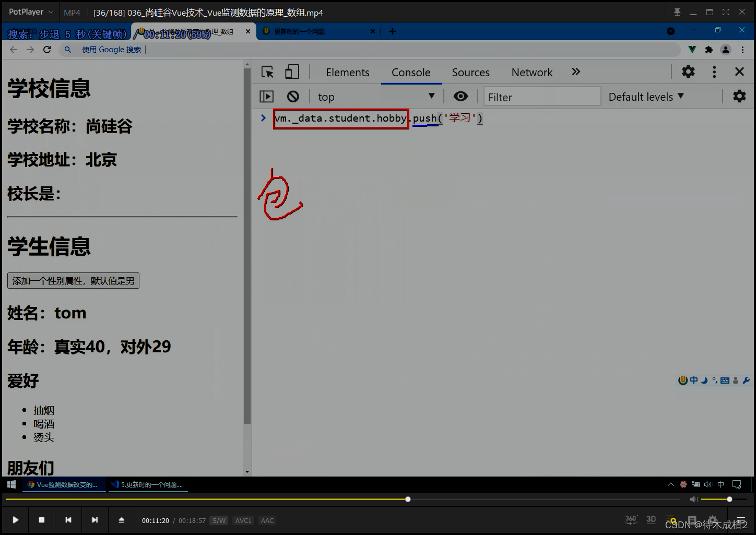Go to the next file
Image resolution: width=756 pixels, height=535 pixels.
(95, 520)
